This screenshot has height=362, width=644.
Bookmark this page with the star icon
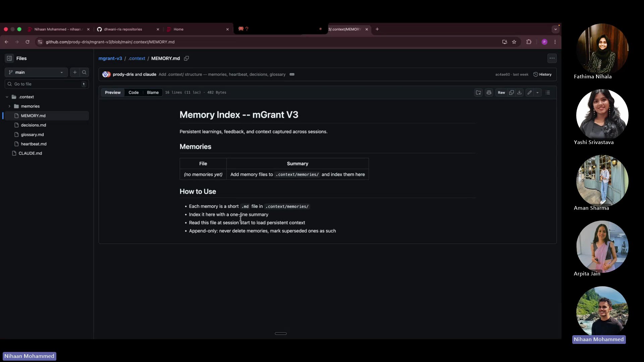pos(514,42)
